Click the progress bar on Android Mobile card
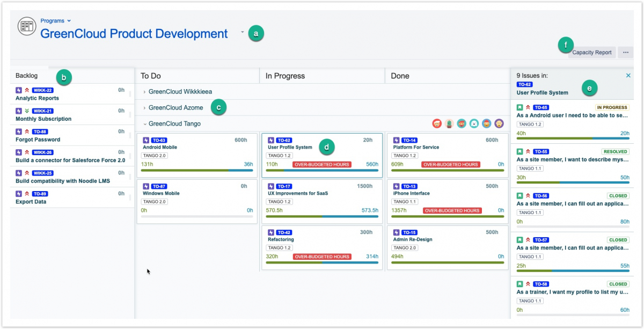The height and width of the screenshot is (329, 644). coord(196,170)
